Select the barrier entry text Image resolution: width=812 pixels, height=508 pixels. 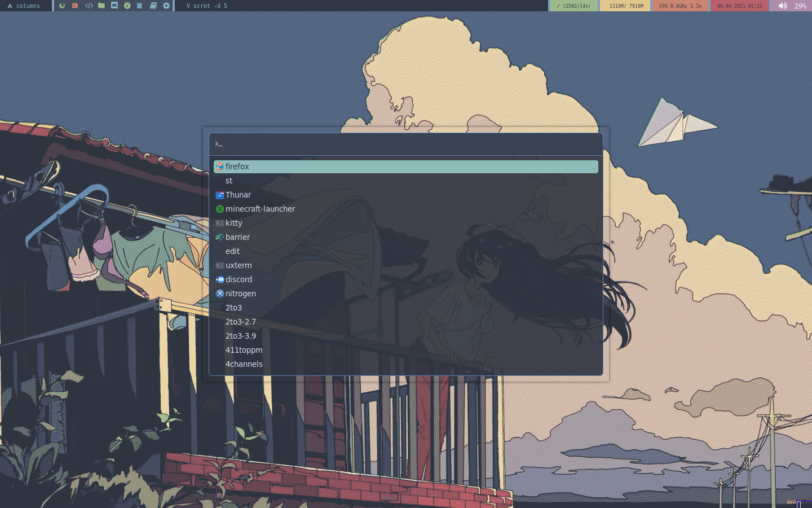click(x=237, y=237)
